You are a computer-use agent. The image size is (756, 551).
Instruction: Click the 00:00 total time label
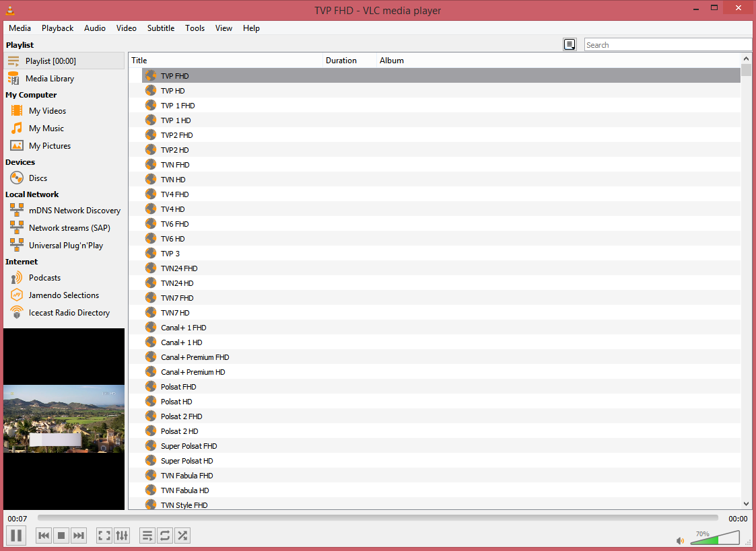tap(738, 519)
